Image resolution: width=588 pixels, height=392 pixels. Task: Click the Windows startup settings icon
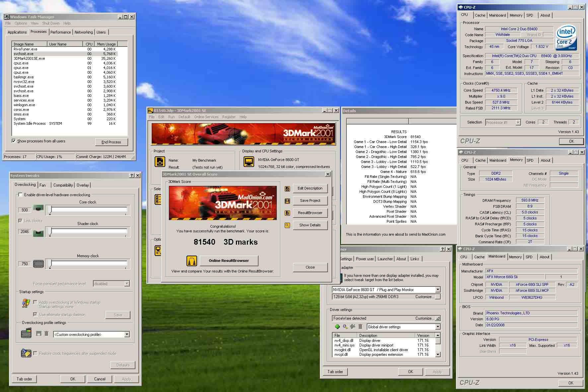pos(26,303)
